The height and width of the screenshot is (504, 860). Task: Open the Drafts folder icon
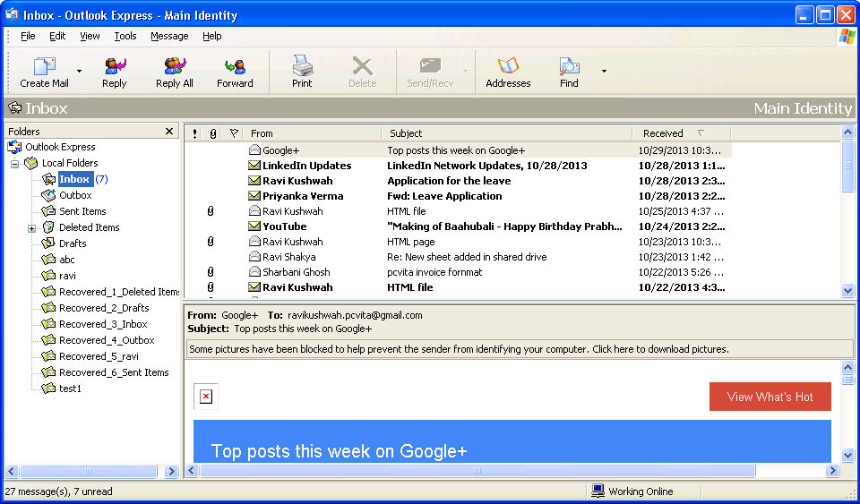(48, 243)
